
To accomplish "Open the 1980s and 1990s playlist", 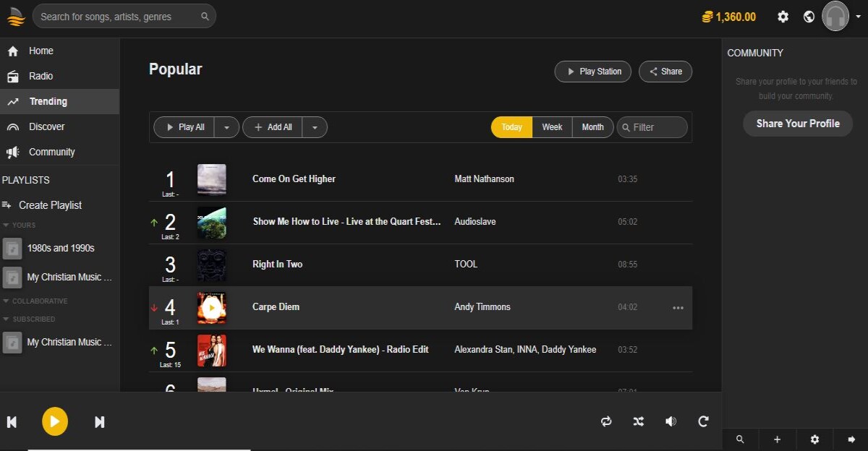I will (59, 248).
